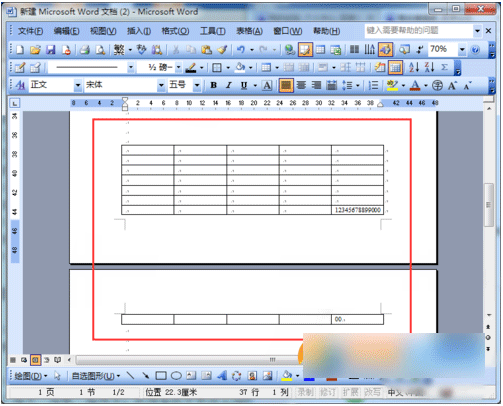503x406 pixels.
Task: Open the 绘图(D) drawing menu
Action: [x=31, y=376]
